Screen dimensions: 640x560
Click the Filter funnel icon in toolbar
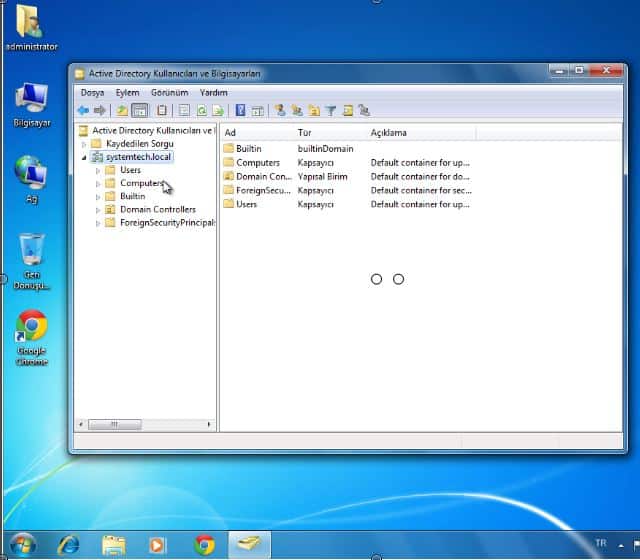330,110
